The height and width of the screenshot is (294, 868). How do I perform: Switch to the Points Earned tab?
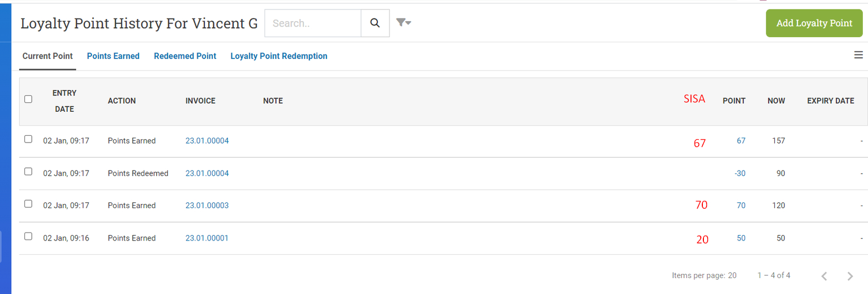tap(113, 56)
